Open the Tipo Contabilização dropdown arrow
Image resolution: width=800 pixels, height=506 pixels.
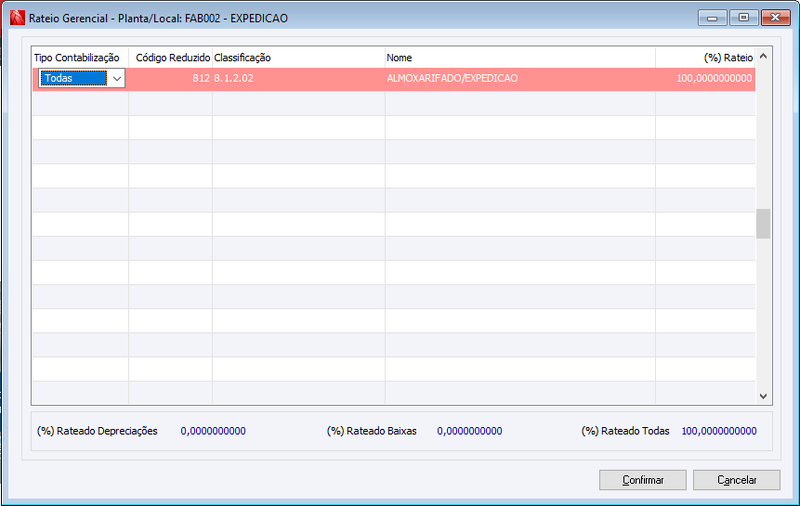117,79
